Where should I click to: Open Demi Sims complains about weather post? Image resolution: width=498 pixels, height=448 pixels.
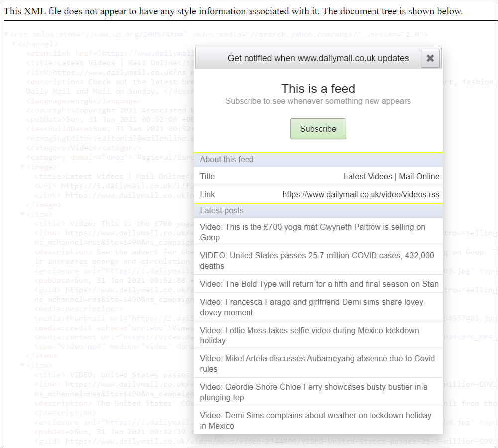tap(318, 421)
